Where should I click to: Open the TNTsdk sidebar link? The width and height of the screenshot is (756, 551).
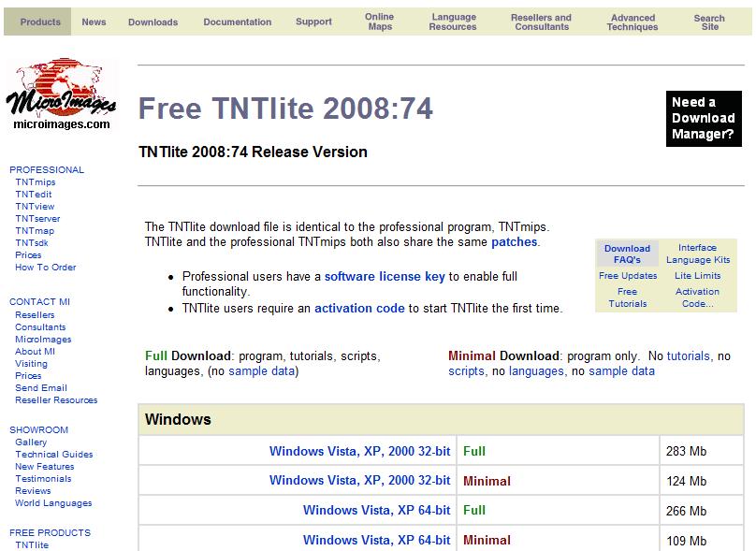[x=32, y=243]
